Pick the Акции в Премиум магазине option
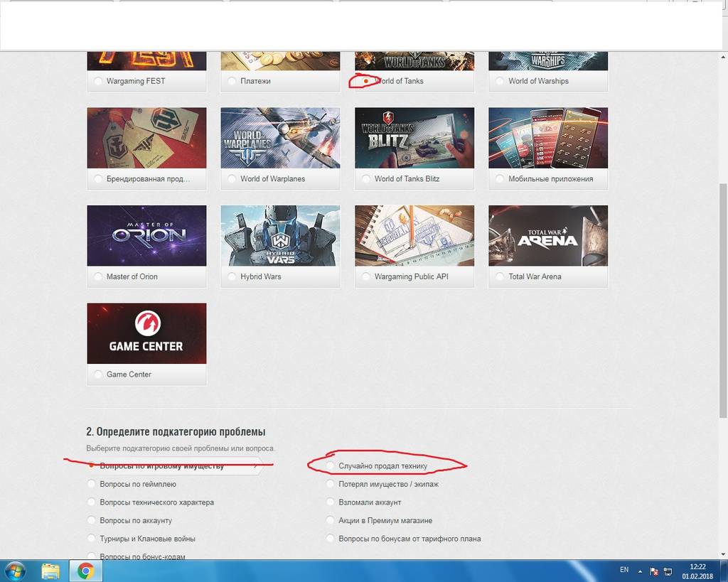Image resolution: width=728 pixels, height=582 pixels. click(330, 520)
